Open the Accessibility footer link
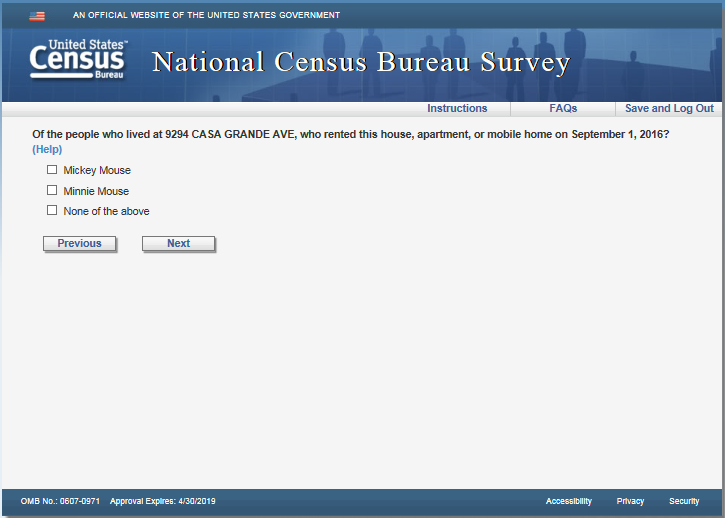The height and width of the screenshot is (518, 725). coord(568,501)
